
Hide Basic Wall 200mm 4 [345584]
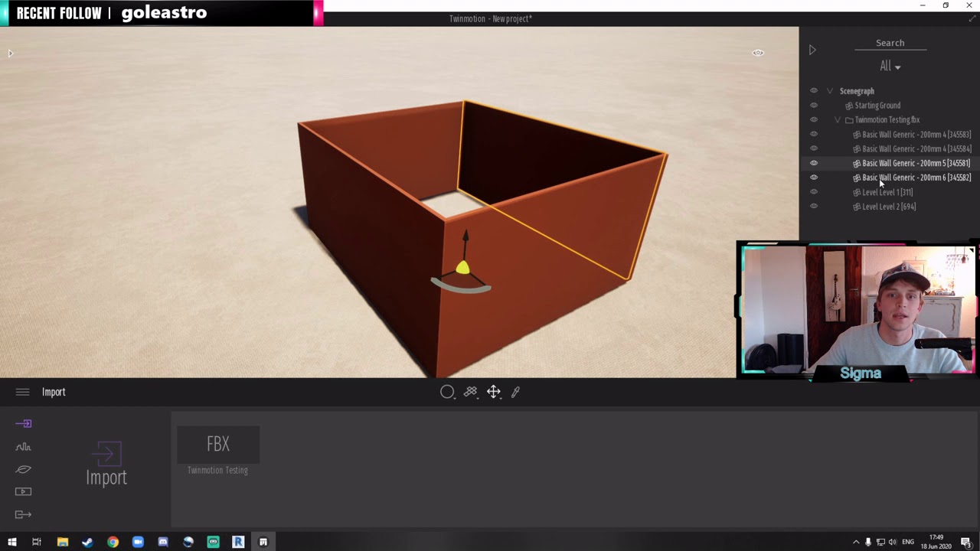(814, 149)
